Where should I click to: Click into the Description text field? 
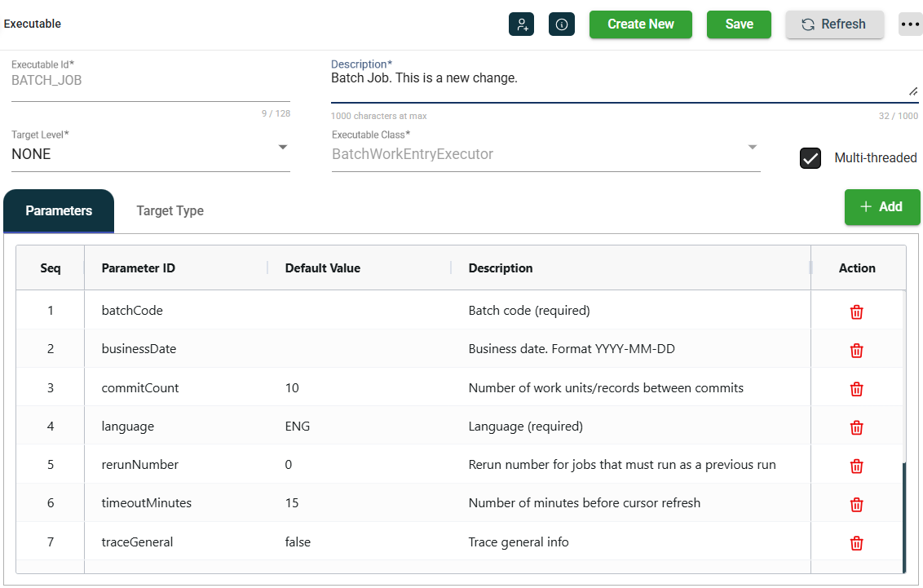pos(620,84)
